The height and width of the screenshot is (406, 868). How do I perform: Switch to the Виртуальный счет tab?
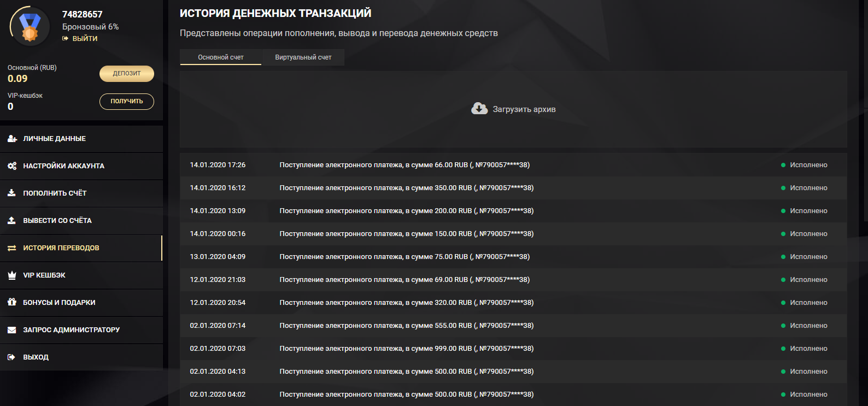pyautogui.click(x=303, y=57)
